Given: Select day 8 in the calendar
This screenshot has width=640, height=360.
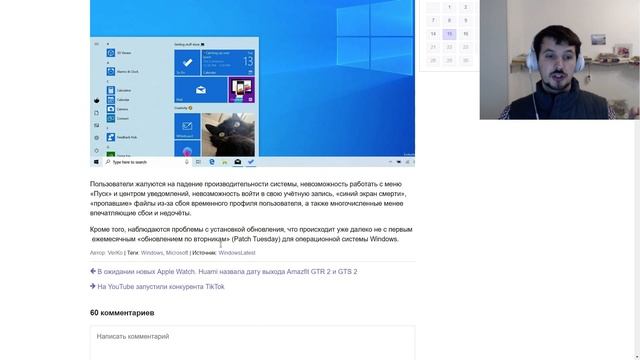Looking at the screenshot, I should click(449, 20).
